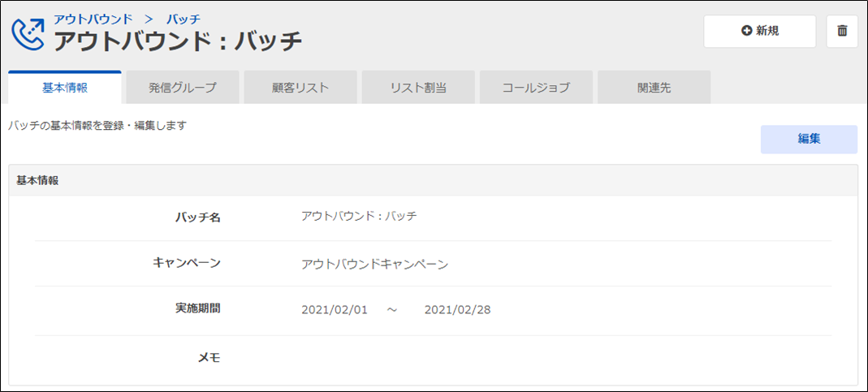Click the start date 2021/02/01
This screenshot has width=868, height=392.
[335, 309]
